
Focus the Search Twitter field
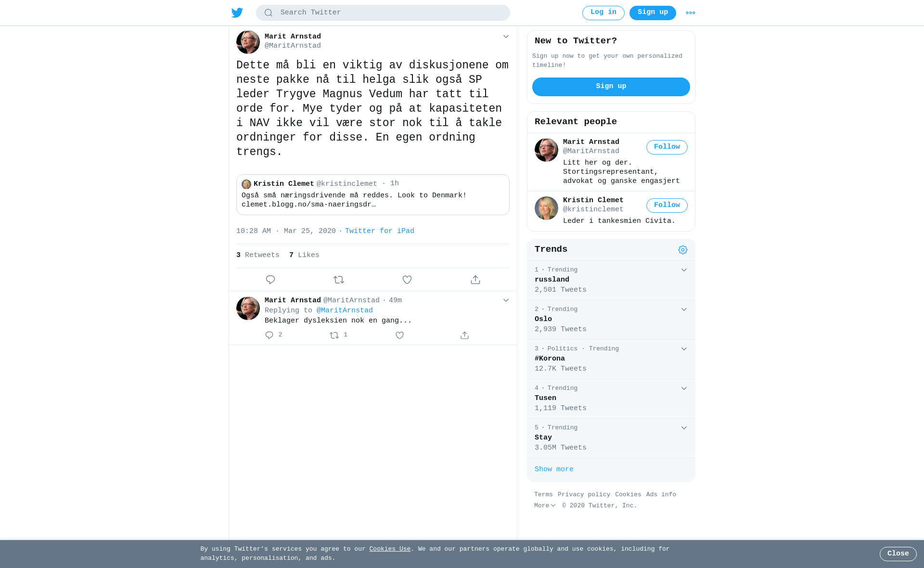pos(383,13)
